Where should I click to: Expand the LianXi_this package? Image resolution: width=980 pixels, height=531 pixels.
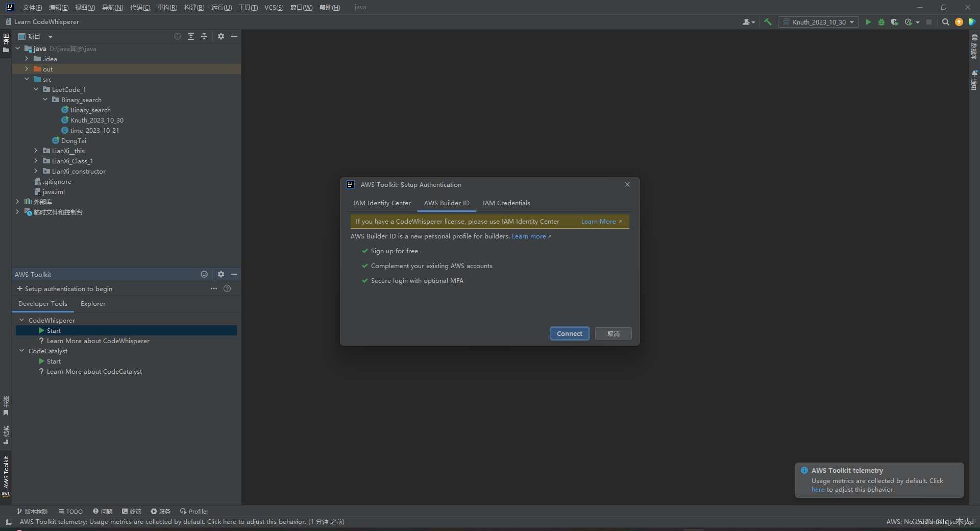click(x=36, y=151)
